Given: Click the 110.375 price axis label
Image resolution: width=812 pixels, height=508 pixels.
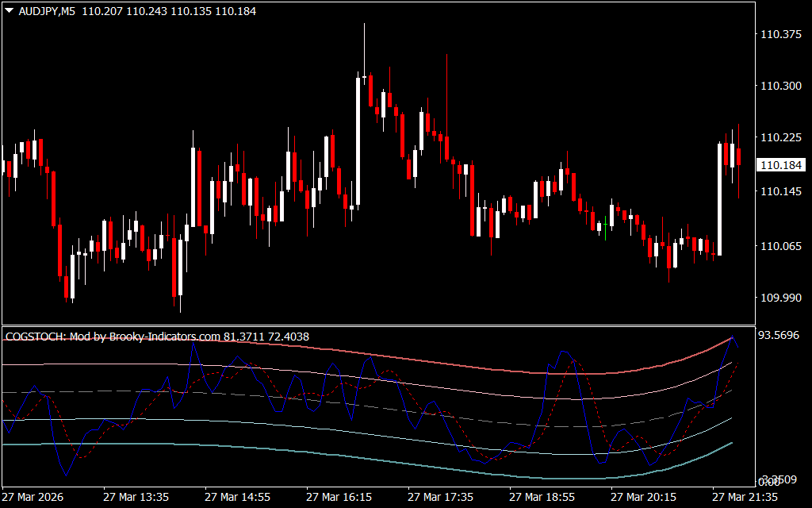Looking at the screenshot, I should click(x=780, y=34).
